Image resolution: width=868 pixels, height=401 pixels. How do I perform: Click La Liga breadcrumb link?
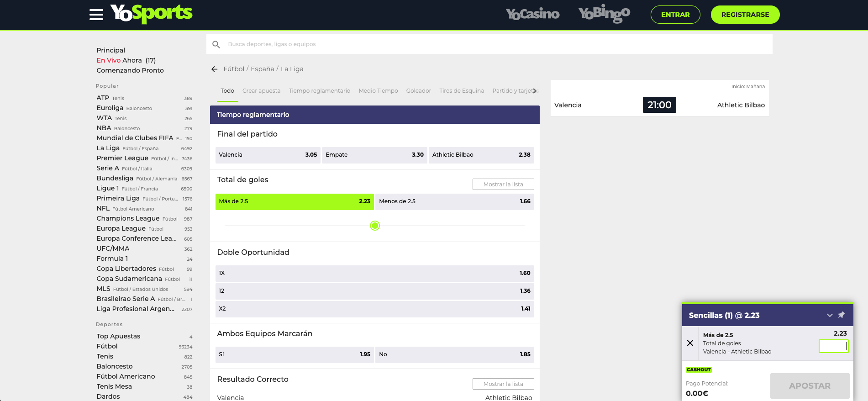[292, 69]
